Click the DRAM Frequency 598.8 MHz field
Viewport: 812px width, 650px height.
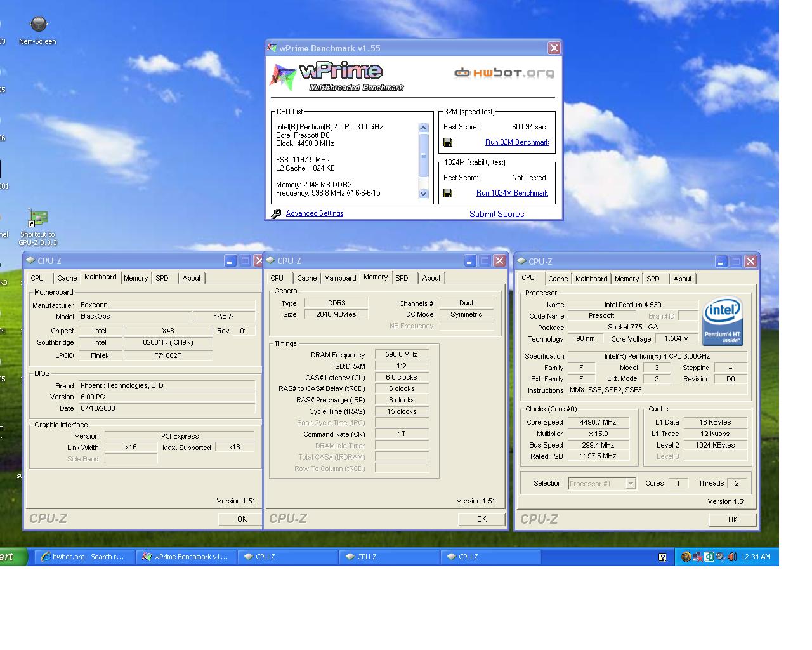pos(402,355)
